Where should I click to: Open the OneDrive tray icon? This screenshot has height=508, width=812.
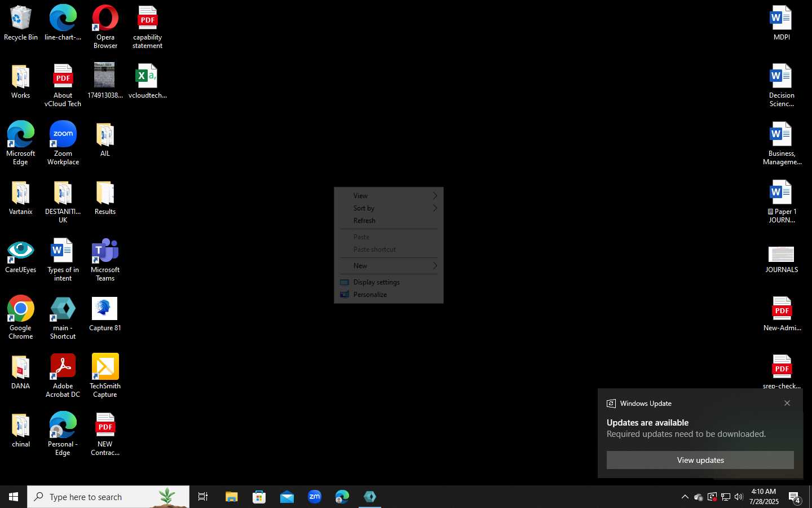tap(698, 497)
